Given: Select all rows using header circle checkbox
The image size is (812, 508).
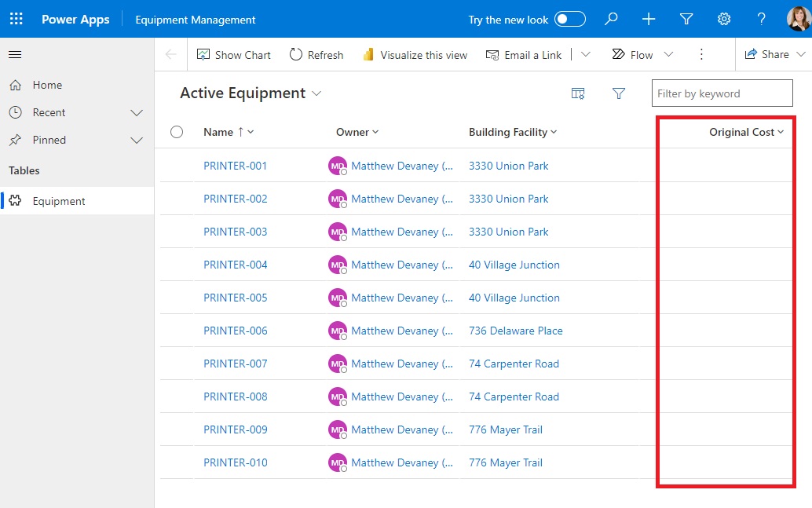Looking at the screenshot, I should click(x=177, y=132).
